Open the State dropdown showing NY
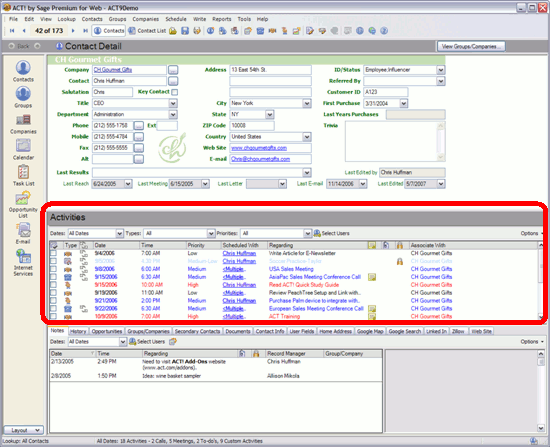 pyautogui.click(x=269, y=115)
